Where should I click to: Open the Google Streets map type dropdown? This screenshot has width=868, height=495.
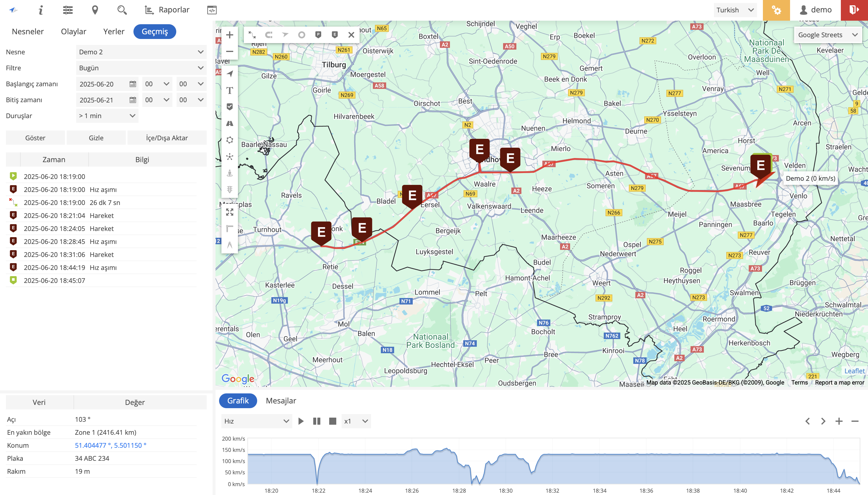(827, 35)
